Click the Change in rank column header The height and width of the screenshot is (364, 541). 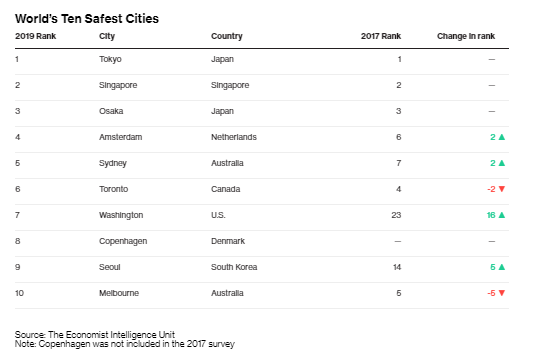point(466,36)
